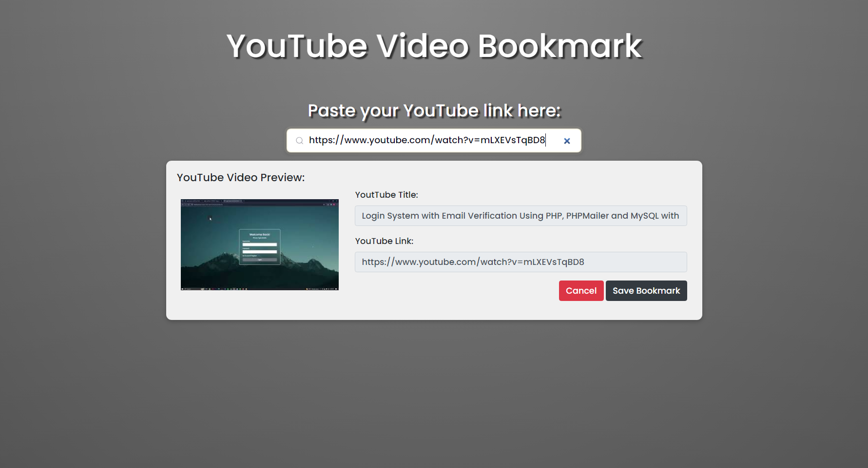Open the video preview thumbnail
The height and width of the screenshot is (468, 868).
click(260, 244)
